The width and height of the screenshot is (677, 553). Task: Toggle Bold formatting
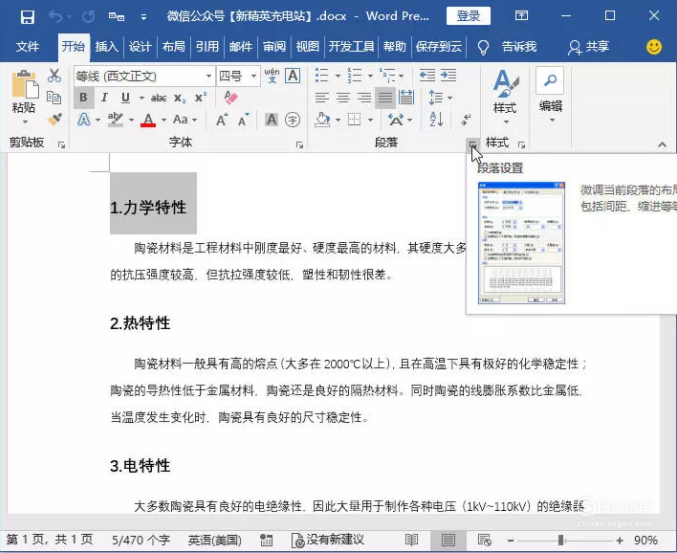(83, 98)
